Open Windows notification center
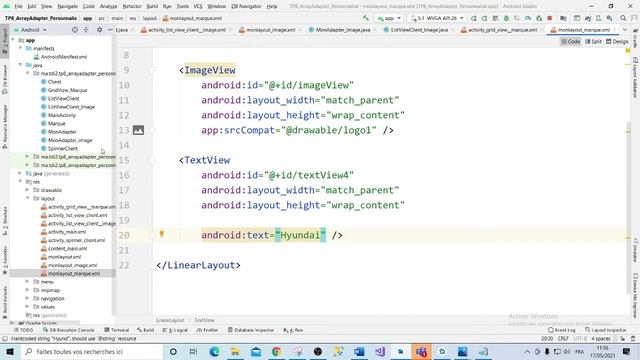This screenshot has width=640, height=360. point(627,351)
